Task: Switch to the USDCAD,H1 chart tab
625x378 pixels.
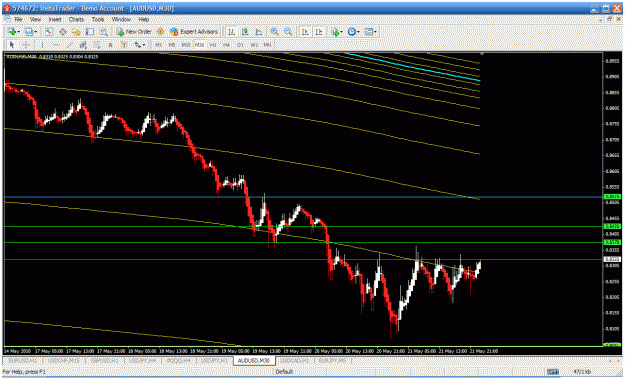Action: coord(295,360)
